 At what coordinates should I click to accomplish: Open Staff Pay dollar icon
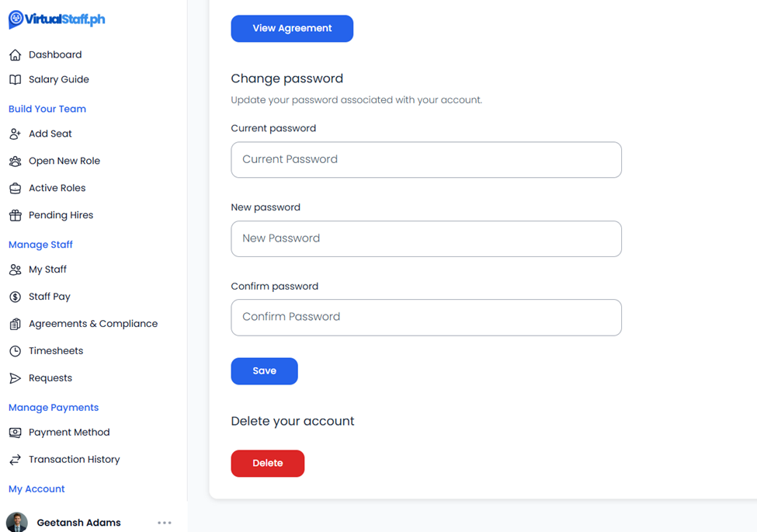pos(16,297)
